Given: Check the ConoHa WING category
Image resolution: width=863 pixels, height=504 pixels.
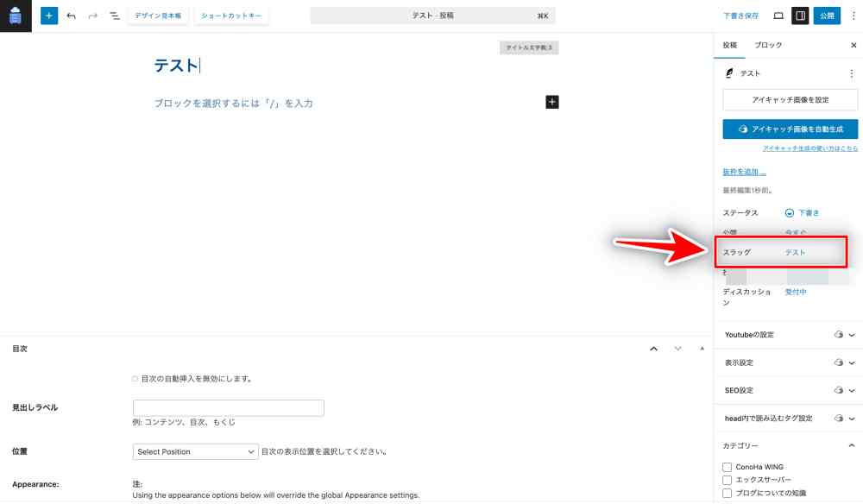Looking at the screenshot, I should click(x=727, y=467).
